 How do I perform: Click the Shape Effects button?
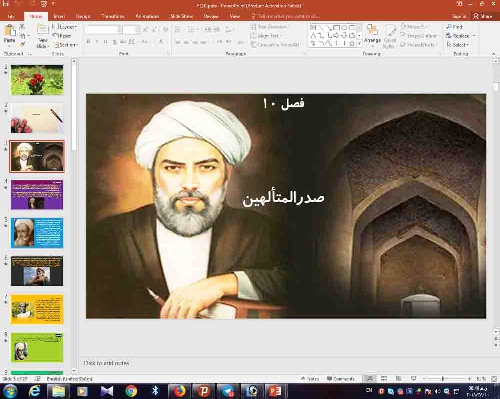tap(419, 44)
